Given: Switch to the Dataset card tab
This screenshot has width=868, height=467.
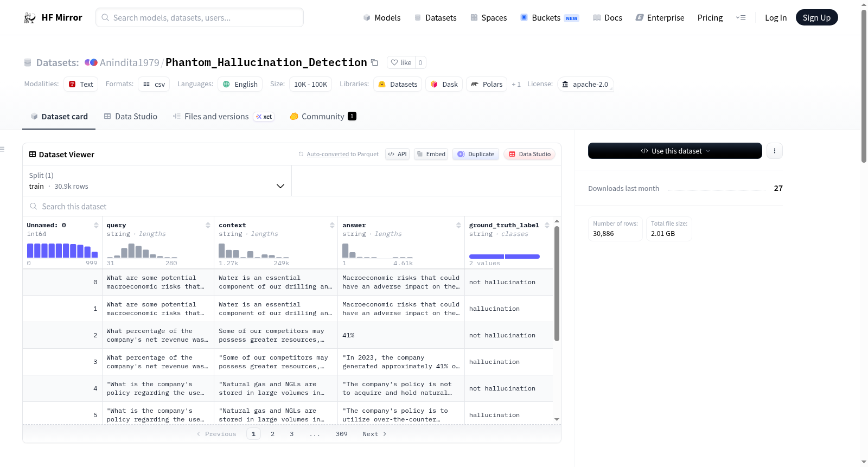Looking at the screenshot, I should [x=59, y=117].
